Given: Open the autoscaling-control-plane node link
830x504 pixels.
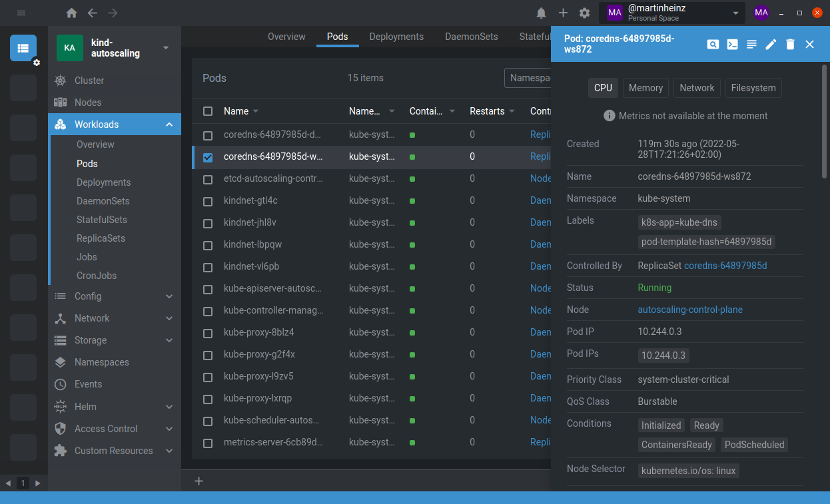Looking at the screenshot, I should [x=690, y=310].
